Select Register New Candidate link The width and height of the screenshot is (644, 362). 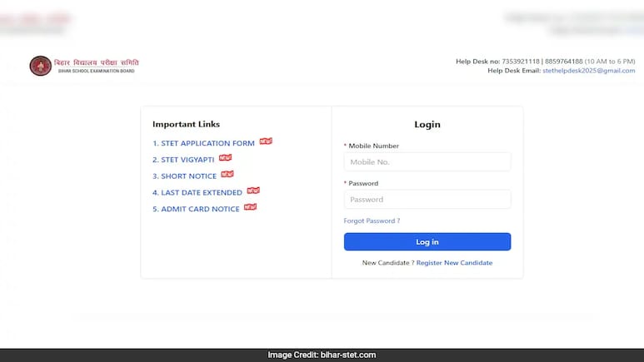pyautogui.click(x=454, y=263)
